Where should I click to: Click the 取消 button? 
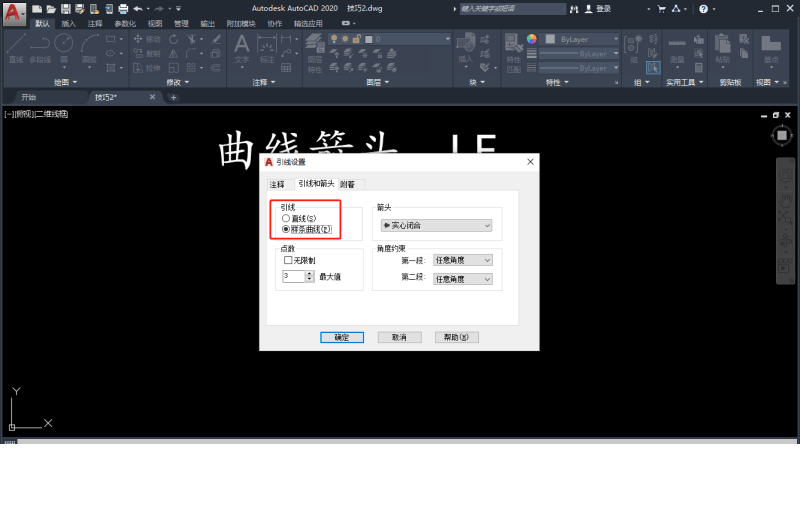coord(399,337)
